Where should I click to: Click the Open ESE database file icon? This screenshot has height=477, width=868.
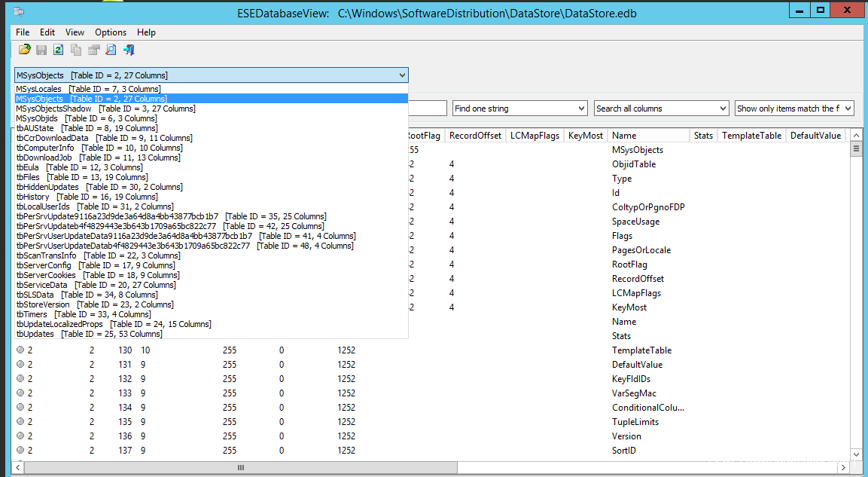25,50
